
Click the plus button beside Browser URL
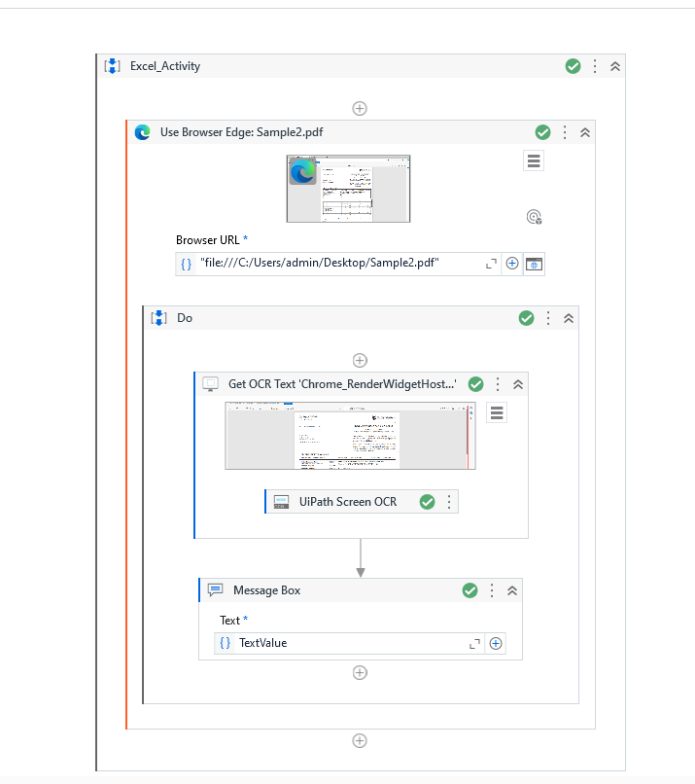point(512,264)
